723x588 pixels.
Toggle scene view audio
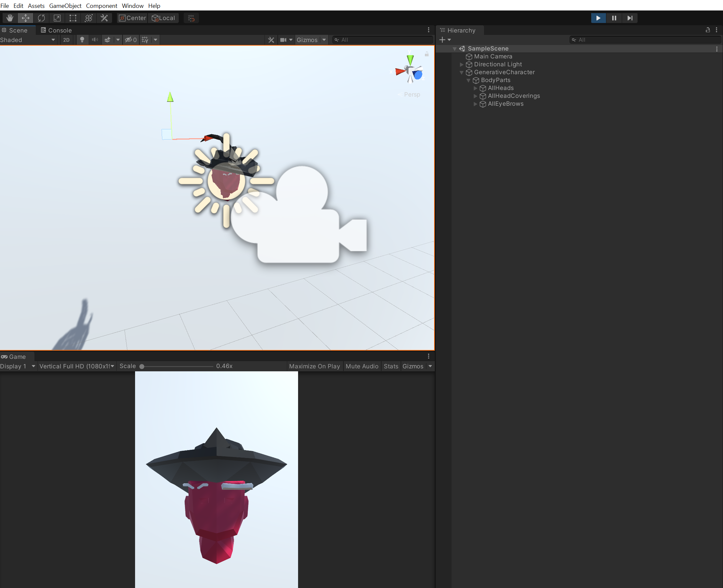[95, 40]
